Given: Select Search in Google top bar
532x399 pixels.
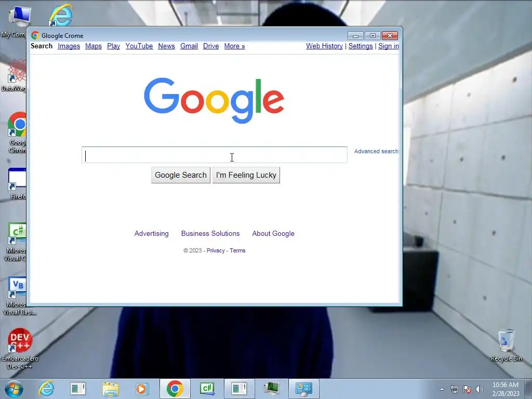Looking at the screenshot, I should [x=42, y=46].
